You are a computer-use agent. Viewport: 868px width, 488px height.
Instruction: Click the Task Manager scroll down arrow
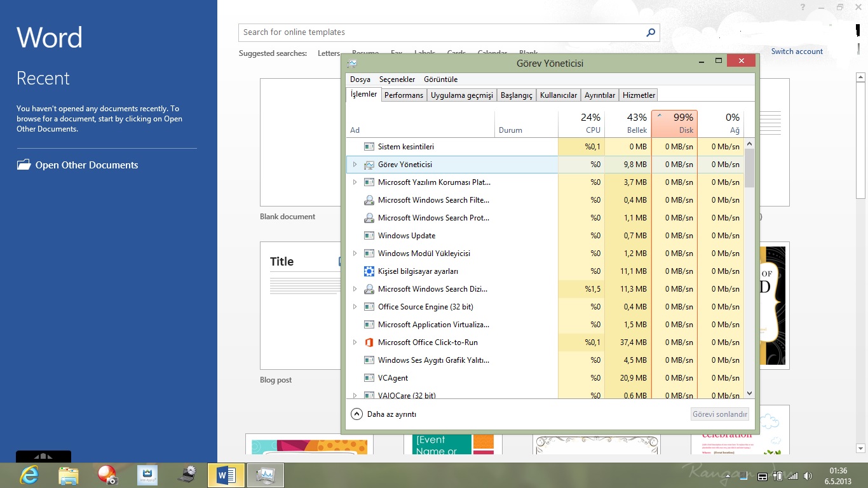point(749,393)
